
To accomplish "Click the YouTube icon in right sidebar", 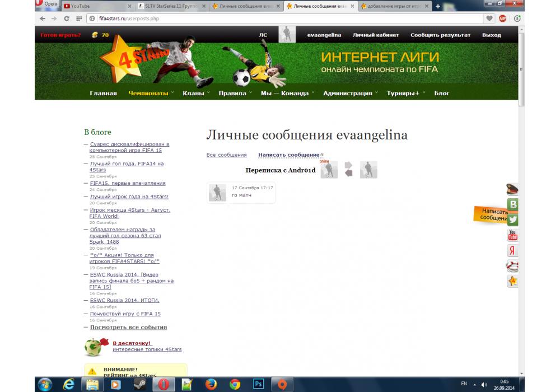I will click(x=512, y=235).
